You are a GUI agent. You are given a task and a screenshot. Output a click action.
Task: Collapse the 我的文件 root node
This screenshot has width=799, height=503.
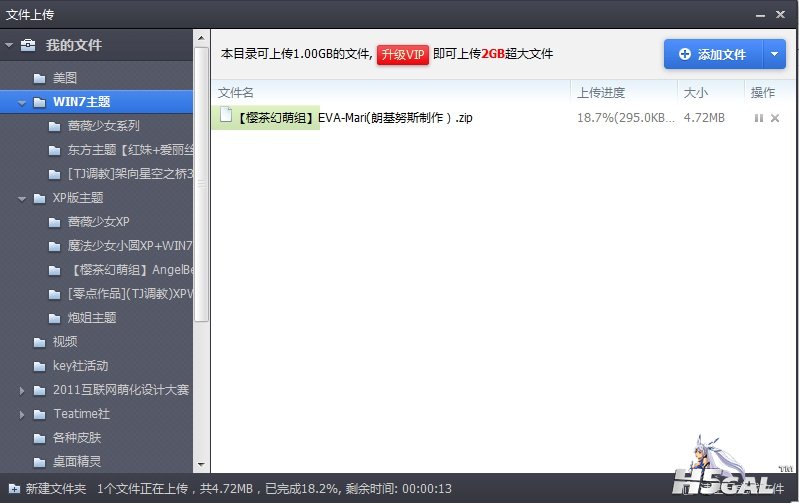(x=9, y=45)
